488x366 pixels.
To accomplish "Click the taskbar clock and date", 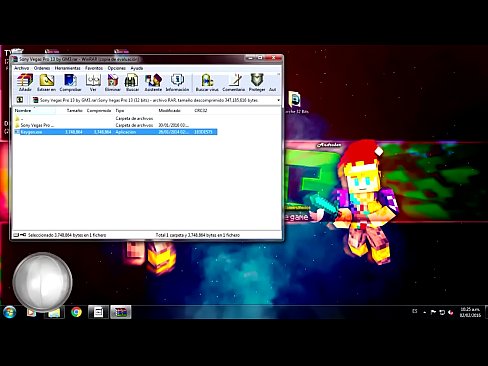I will pos(470,312).
